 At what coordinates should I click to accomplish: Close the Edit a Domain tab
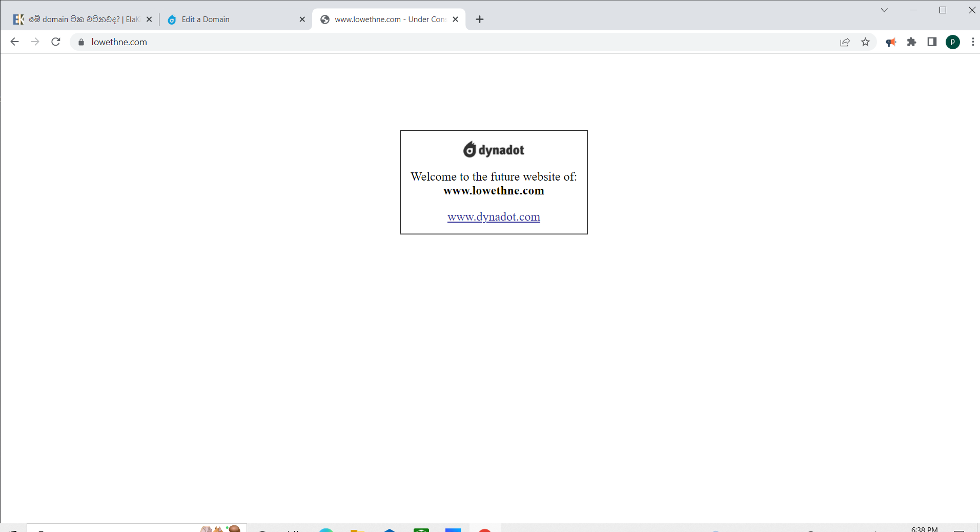302,19
